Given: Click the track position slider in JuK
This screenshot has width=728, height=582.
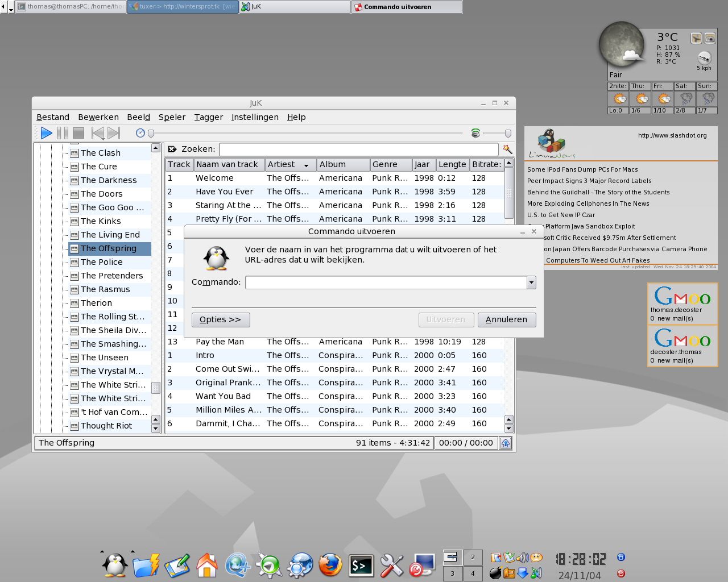Looking at the screenshot, I should (305, 133).
